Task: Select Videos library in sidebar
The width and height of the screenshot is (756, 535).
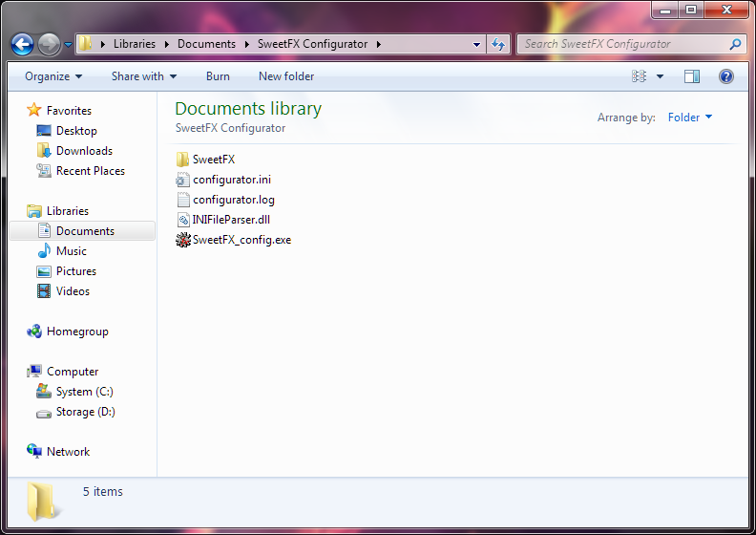Action: 73,291
